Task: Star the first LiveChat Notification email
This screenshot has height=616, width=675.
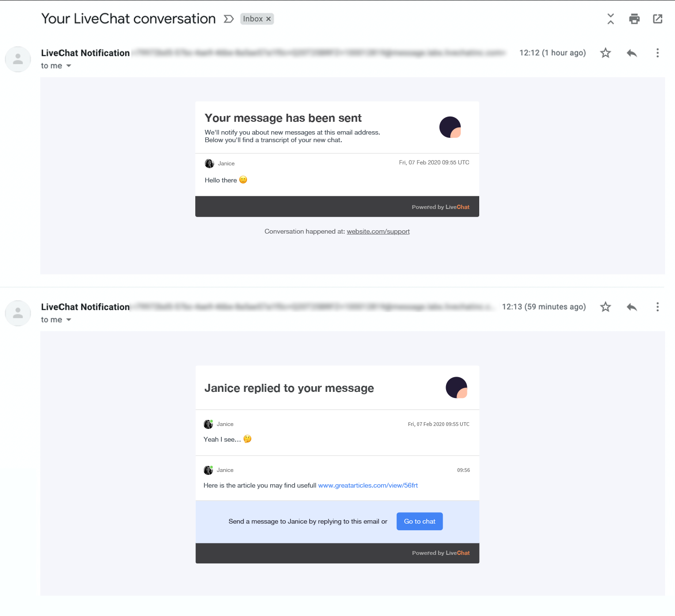Action: (605, 53)
